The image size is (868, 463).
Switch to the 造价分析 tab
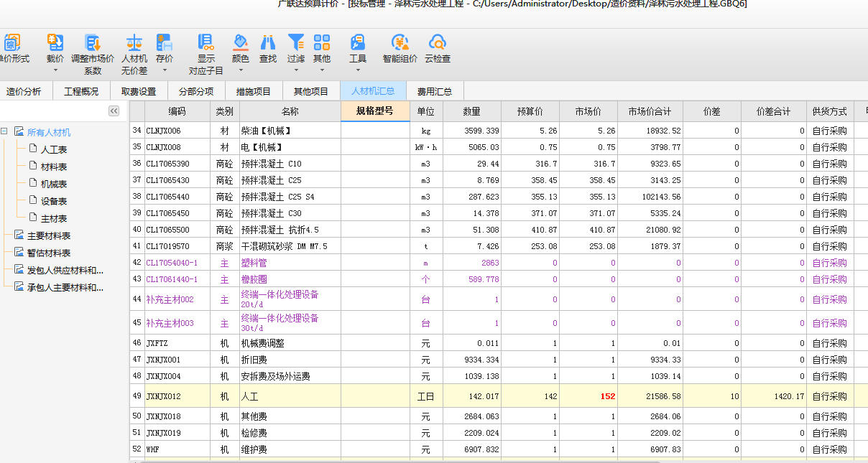[x=24, y=91]
